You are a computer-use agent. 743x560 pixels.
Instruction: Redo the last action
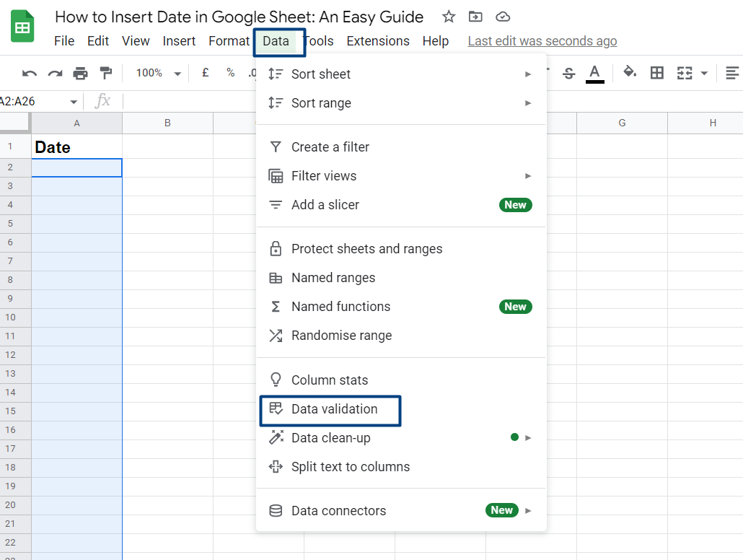tap(55, 73)
